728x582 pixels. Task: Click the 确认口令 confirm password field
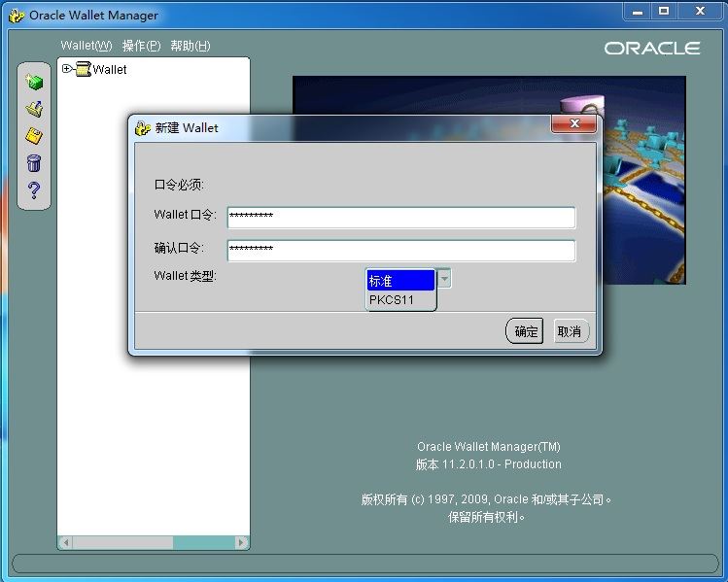pyautogui.click(x=401, y=251)
